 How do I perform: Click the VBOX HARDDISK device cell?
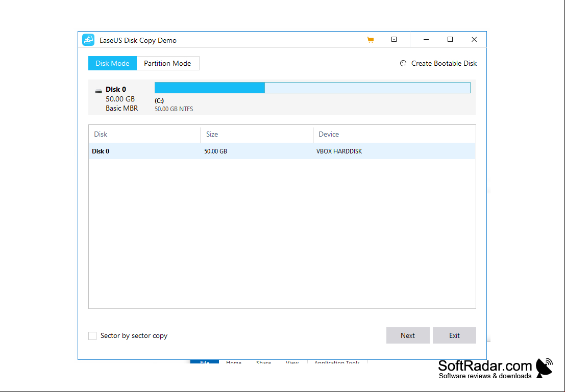click(339, 151)
